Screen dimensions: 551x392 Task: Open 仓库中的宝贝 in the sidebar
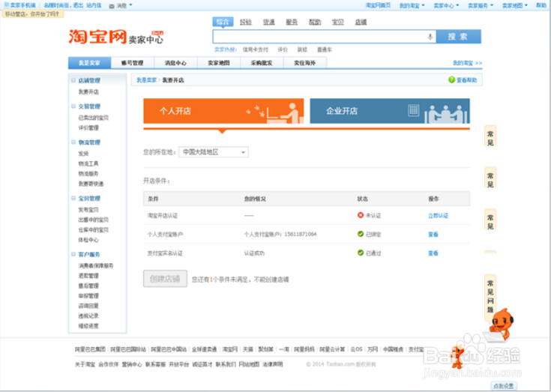94,229
